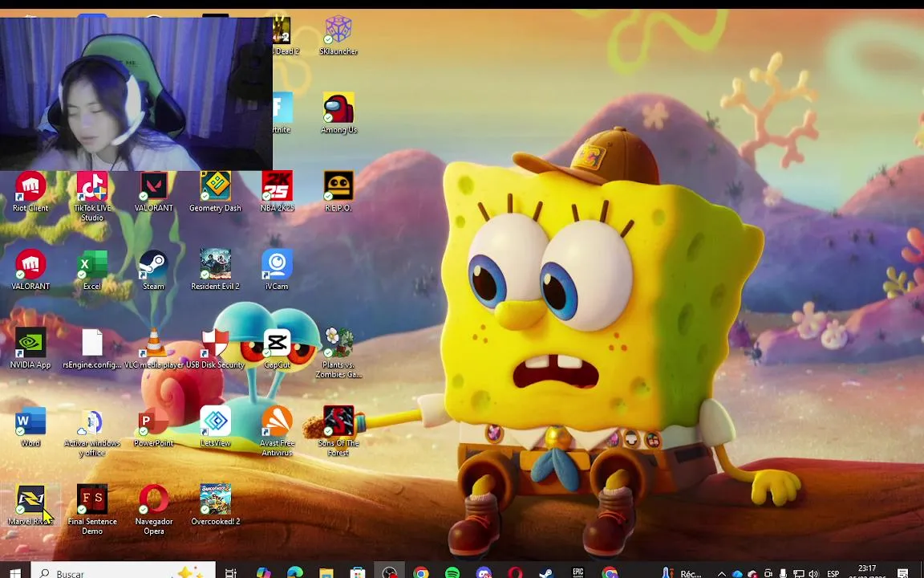Open Microsoft Store from the taskbar
The width and height of the screenshot is (924, 578).
coord(358,572)
